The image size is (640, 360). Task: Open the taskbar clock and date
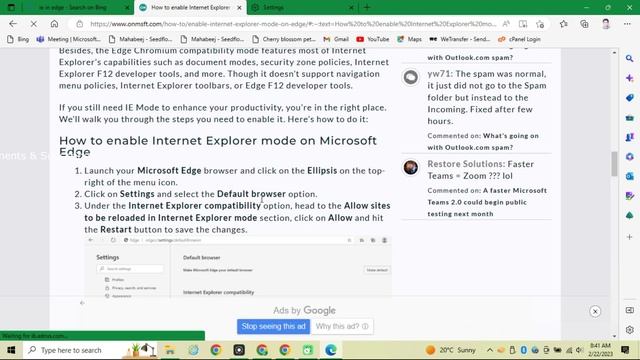(x=600, y=350)
